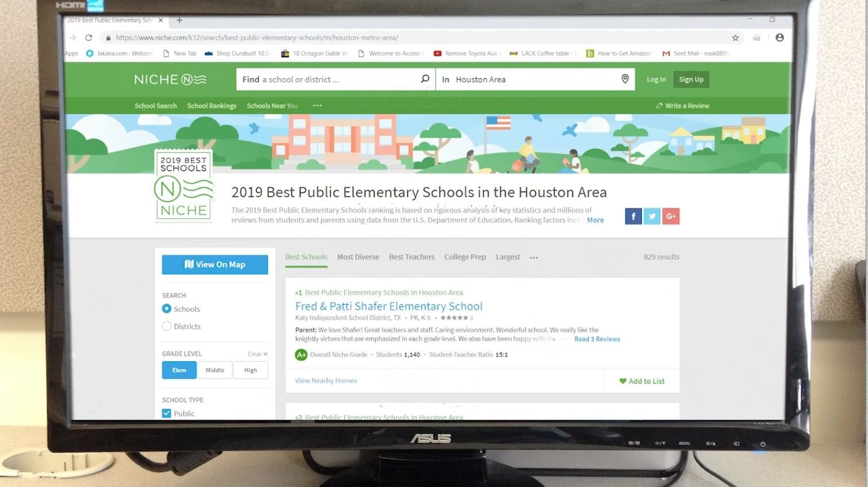Open the Shop Durabuilt bookmark
Image resolution: width=868 pixels, height=487 pixels.
237,53
